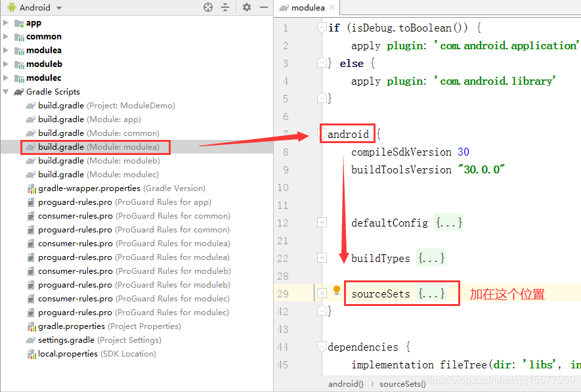Open consumer-rules.pro for modulea
Viewport: 581px width, 392px height.
click(x=129, y=244)
